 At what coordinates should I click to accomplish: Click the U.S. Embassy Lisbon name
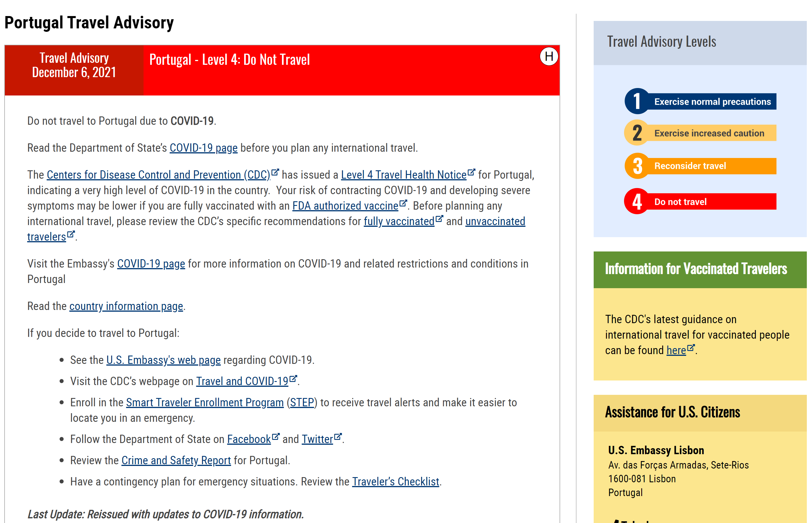pos(656,450)
